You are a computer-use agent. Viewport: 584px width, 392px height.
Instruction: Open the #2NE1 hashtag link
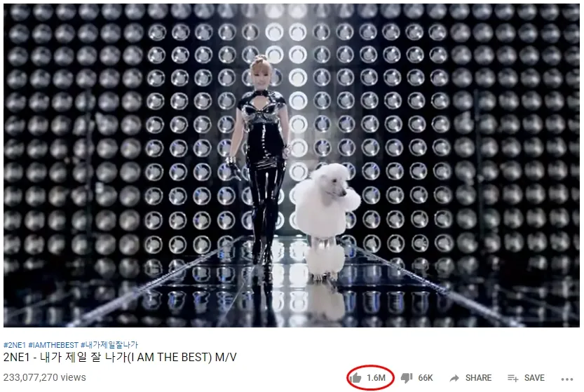[15, 345]
